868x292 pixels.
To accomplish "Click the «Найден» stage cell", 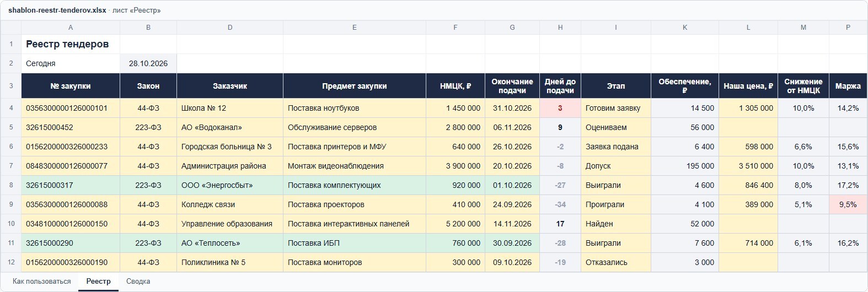I will [x=616, y=224].
